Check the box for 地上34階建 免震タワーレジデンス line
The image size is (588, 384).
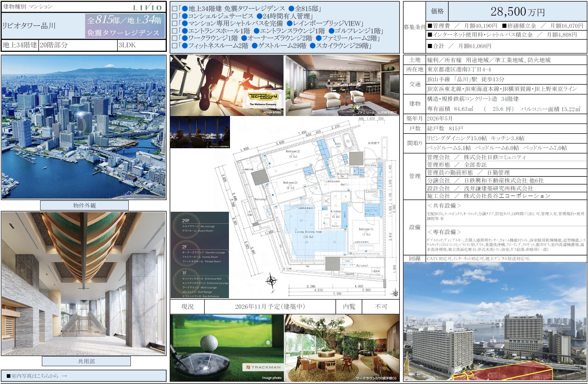pos(174,9)
